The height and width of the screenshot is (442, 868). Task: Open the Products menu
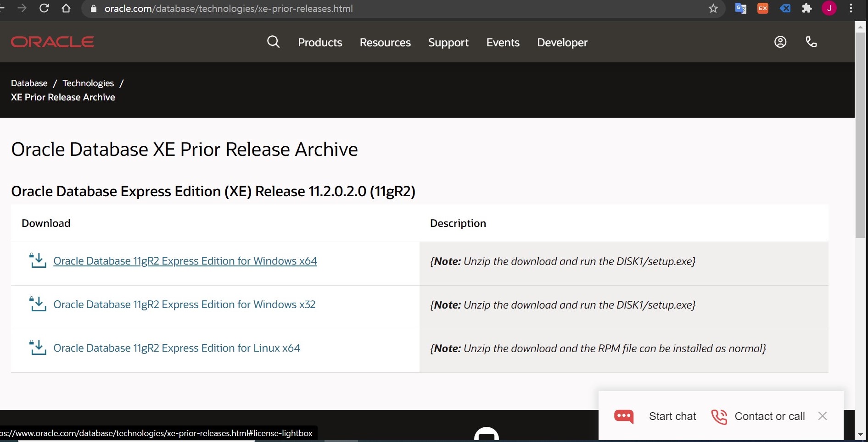(320, 42)
